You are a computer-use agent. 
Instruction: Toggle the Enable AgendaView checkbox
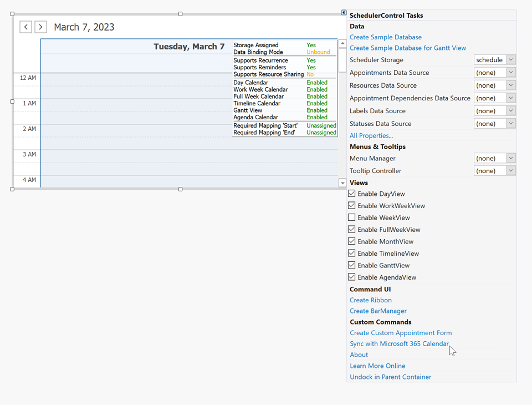[352, 277]
